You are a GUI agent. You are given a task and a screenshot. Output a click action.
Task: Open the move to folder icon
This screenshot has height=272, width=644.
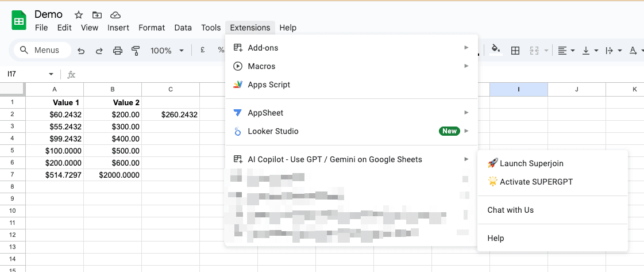pyautogui.click(x=97, y=15)
